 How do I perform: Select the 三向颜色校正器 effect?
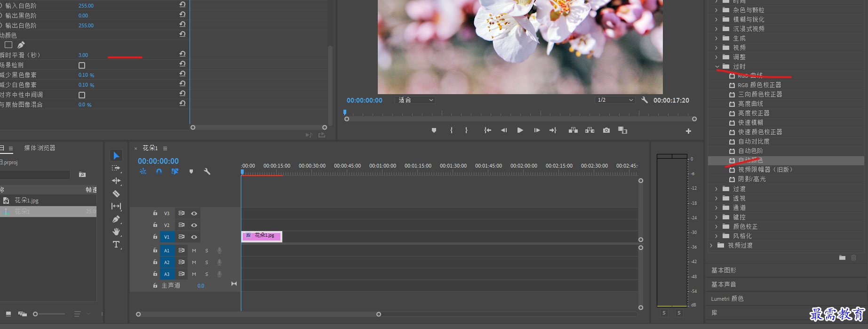[x=760, y=94]
